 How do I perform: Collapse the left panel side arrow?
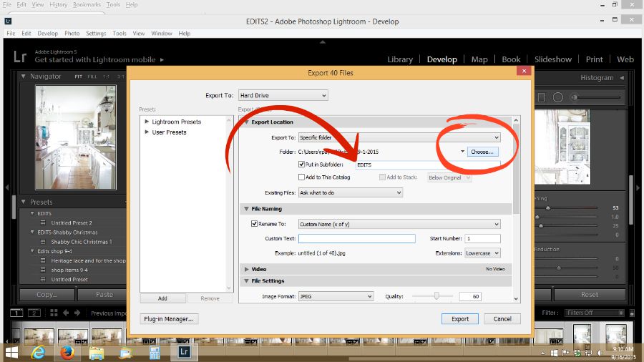6,187
